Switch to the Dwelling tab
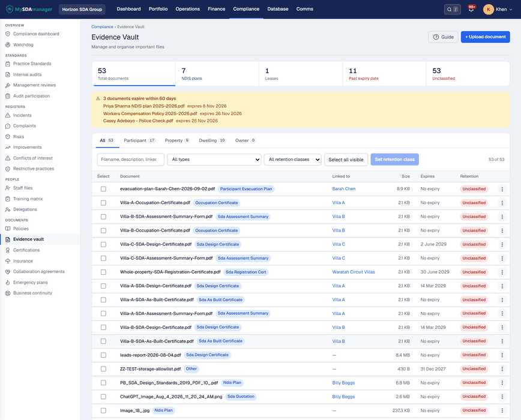This screenshot has height=420, width=521. (212, 140)
